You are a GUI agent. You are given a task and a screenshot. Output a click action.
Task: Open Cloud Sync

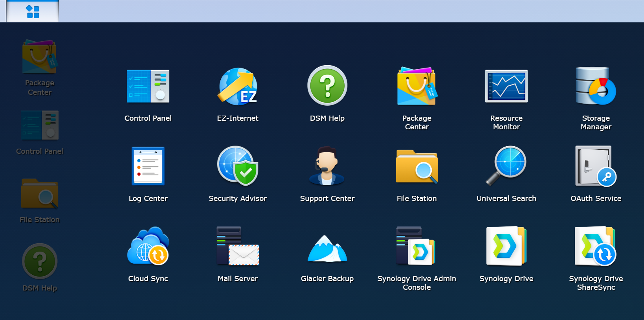click(148, 246)
